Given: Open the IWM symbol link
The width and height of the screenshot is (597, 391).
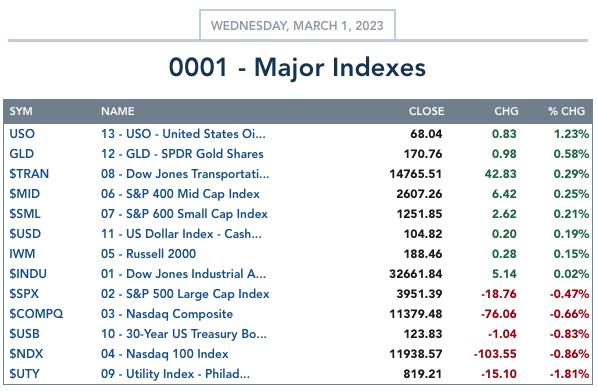Looking at the screenshot, I should pos(22,254).
